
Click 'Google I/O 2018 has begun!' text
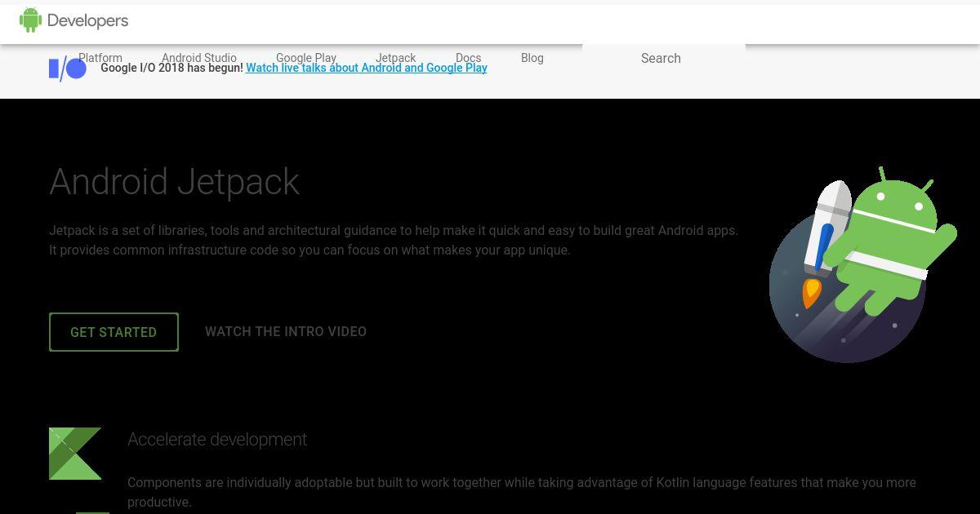[x=171, y=68]
